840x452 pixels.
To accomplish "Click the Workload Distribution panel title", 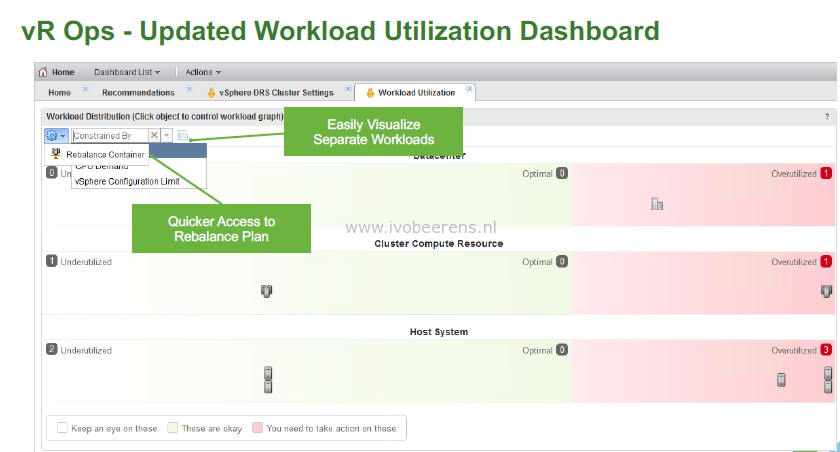I will [164, 116].
